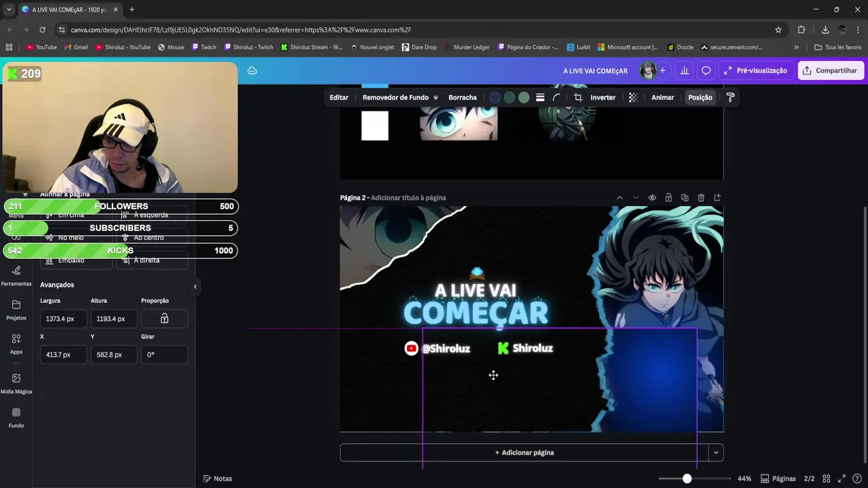This screenshot has height=488, width=868.
Task: Click the copy style paint roller icon
Action: [x=730, y=98]
